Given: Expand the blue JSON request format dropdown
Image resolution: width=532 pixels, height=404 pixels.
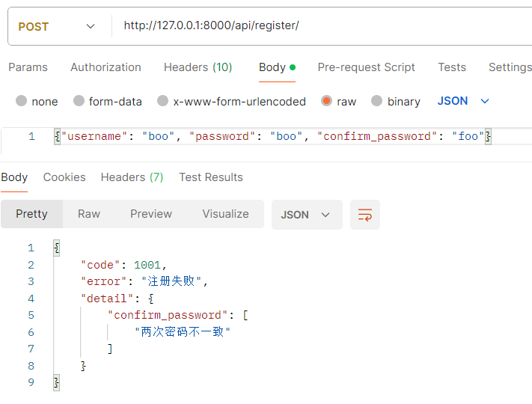Looking at the screenshot, I should (463, 101).
